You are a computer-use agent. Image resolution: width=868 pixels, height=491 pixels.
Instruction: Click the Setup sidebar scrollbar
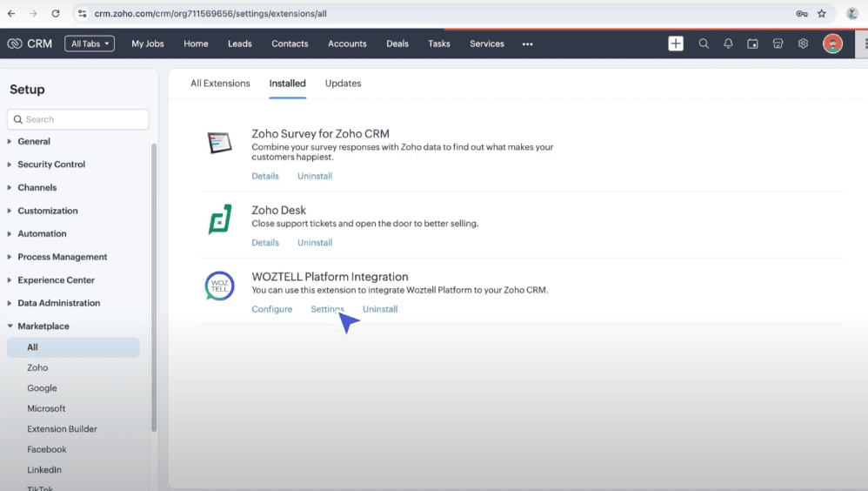click(x=154, y=287)
